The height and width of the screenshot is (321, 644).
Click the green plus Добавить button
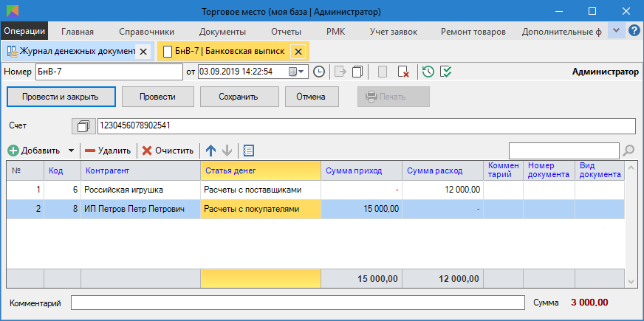(34, 151)
